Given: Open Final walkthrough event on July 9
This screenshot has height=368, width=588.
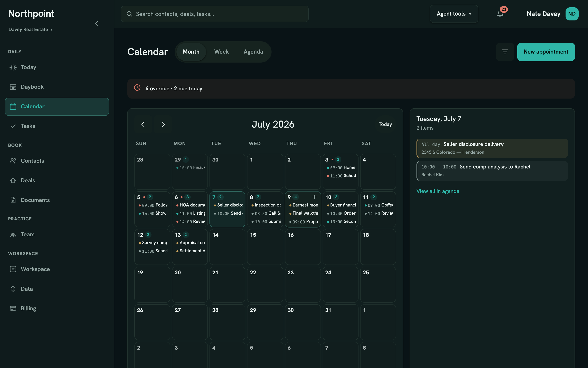Looking at the screenshot, I should point(303,213).
